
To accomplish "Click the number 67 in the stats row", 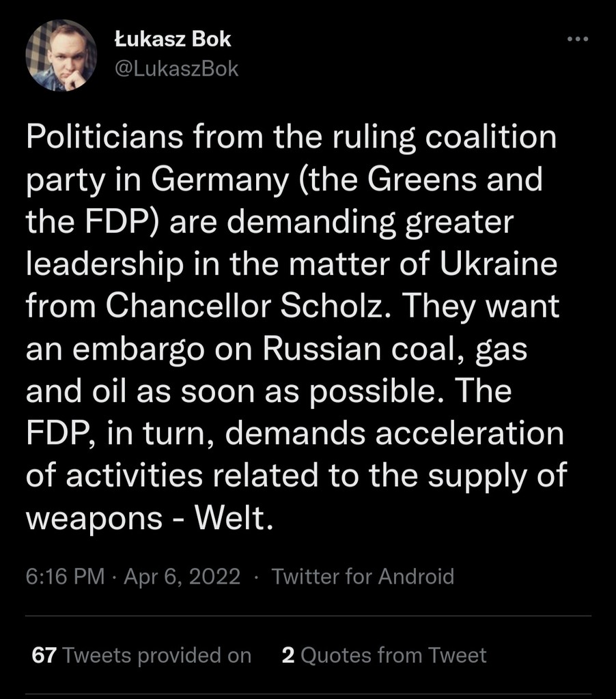I will point(44,655).
